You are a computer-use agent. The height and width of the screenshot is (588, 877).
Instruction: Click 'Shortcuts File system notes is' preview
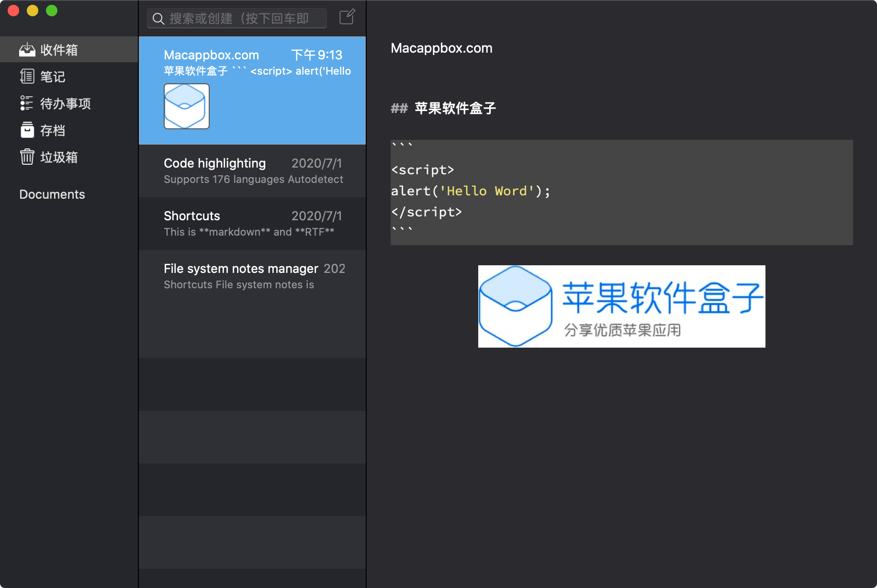(x=239, y=284)
